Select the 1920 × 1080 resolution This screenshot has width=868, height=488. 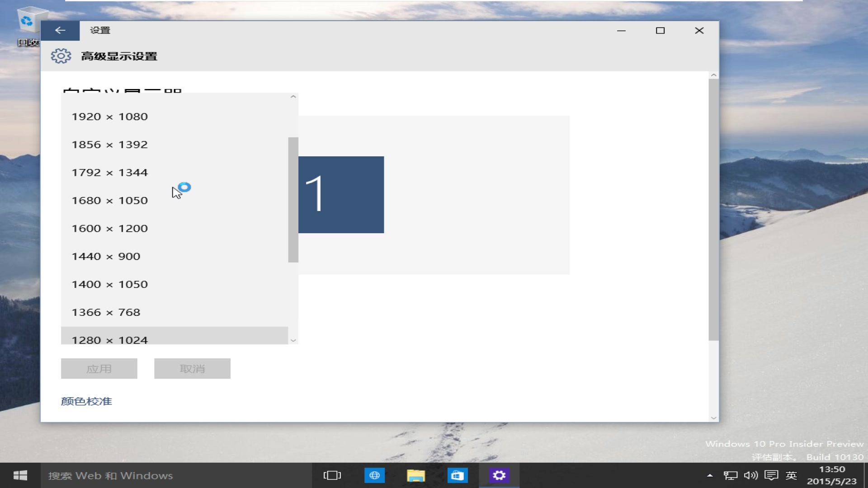click(110, 117)
